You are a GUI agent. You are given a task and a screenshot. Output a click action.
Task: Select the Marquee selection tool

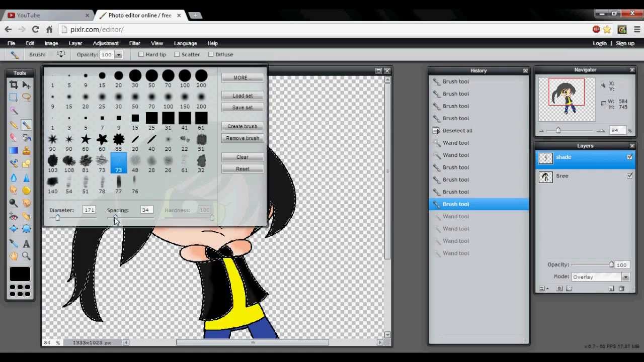pyautogui.click(x=14, y=98)
